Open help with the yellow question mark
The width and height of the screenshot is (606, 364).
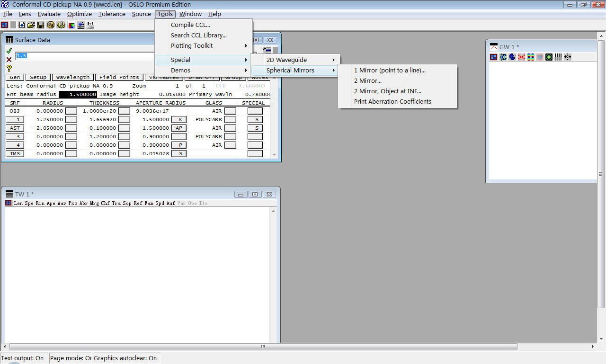[x=9, y=68]
